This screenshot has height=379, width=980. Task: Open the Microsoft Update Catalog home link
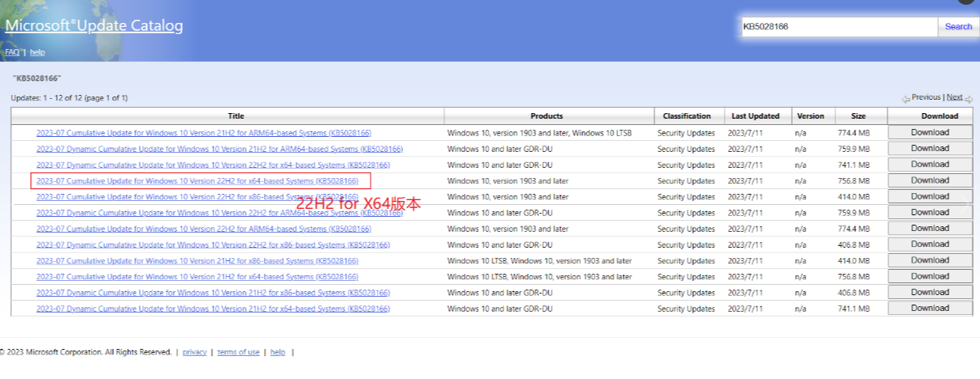[x=94, y=25]
